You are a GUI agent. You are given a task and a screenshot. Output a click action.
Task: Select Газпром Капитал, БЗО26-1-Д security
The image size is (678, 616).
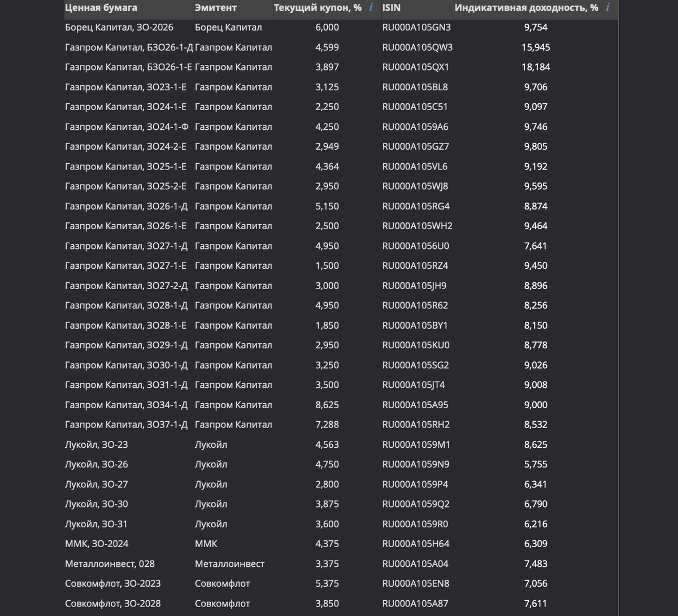129,47
